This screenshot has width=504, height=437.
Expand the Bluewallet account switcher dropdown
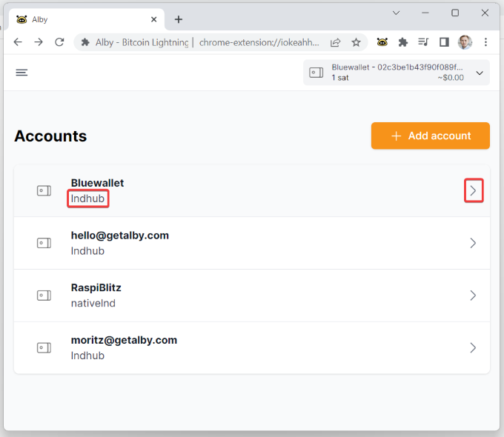click(480, 73)
